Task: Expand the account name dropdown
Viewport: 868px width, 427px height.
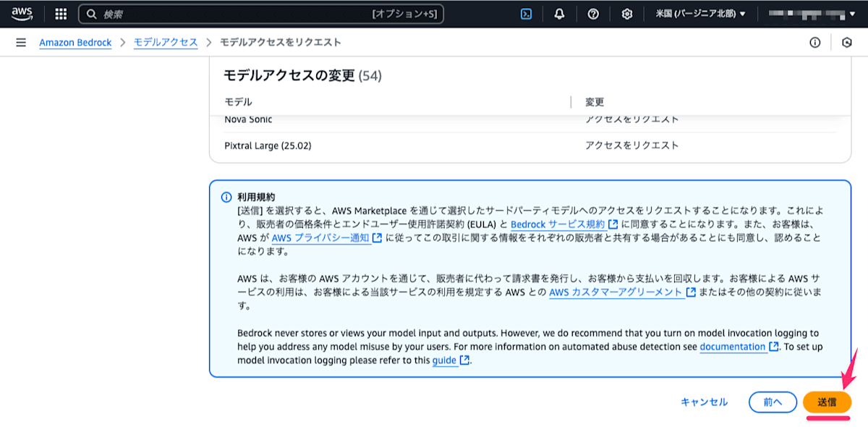Action: click(812, 14)
